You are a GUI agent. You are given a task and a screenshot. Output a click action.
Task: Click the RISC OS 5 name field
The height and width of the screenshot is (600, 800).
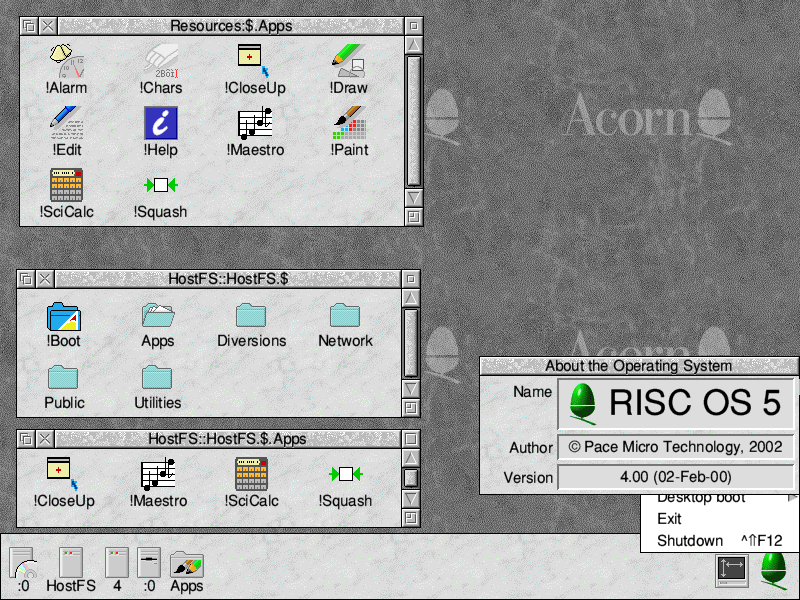[x=676, y=404]
